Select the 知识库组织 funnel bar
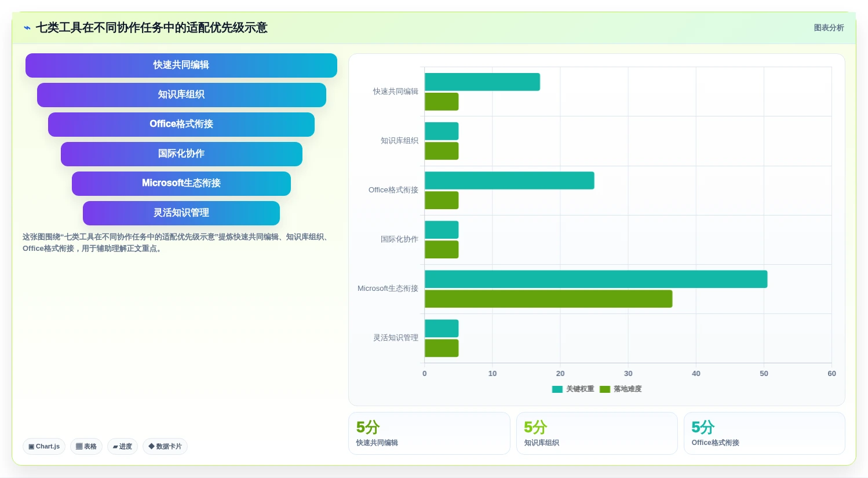 (181, 95)
